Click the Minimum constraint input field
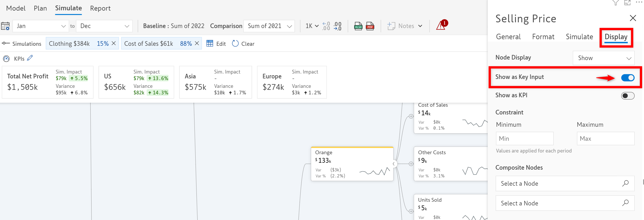 524,138
